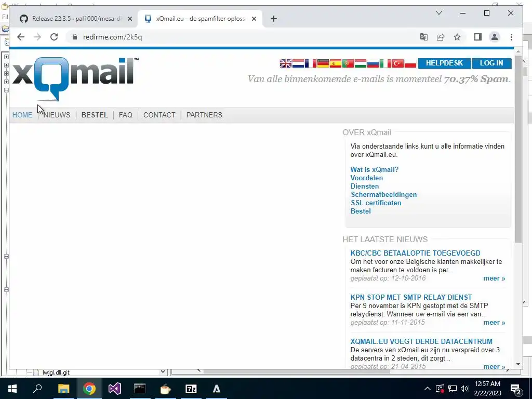The image size is (532, 399).
Task: Open Command Prompt from taskbar
Action: 140,389
